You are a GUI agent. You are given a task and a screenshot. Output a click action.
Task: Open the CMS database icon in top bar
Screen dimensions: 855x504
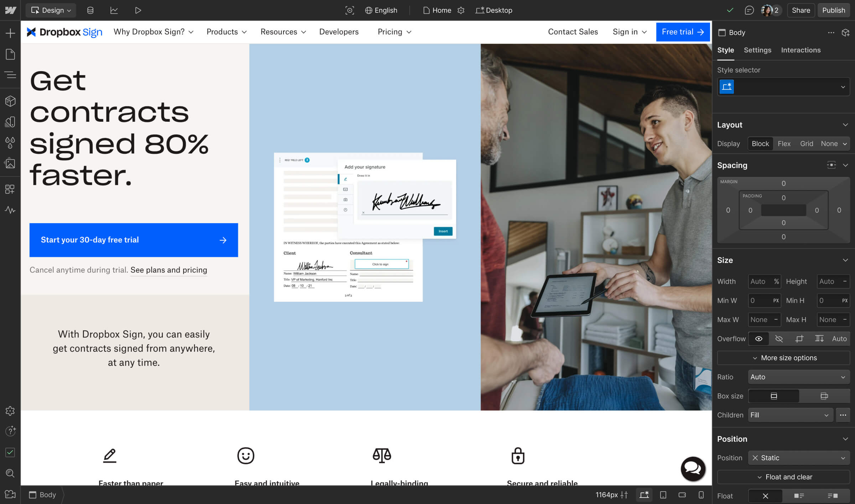[x=90, y=10]
